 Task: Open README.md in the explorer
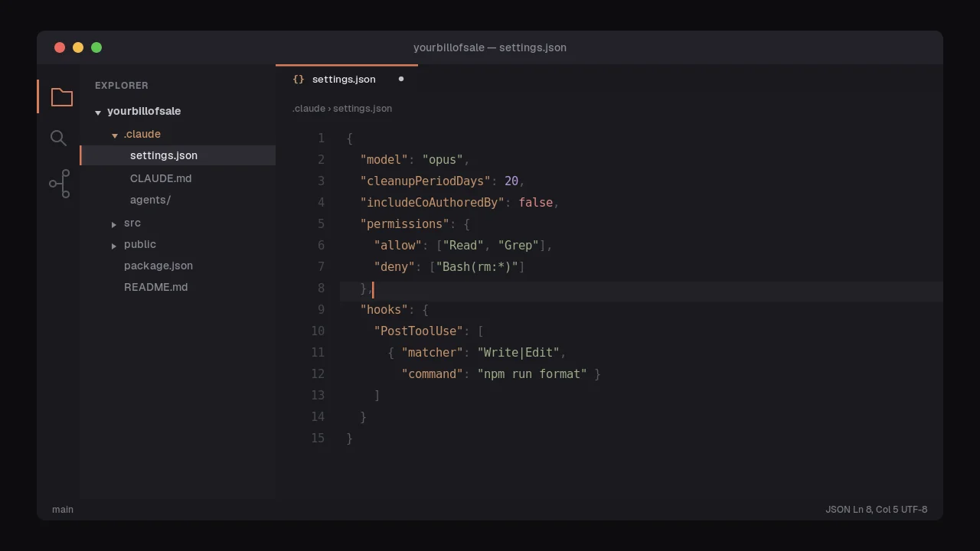pos(155,287)
